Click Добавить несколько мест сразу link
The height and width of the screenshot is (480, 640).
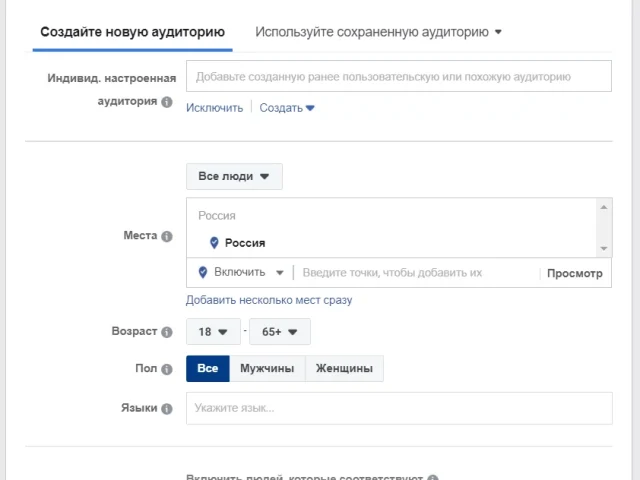click(269, 300)
